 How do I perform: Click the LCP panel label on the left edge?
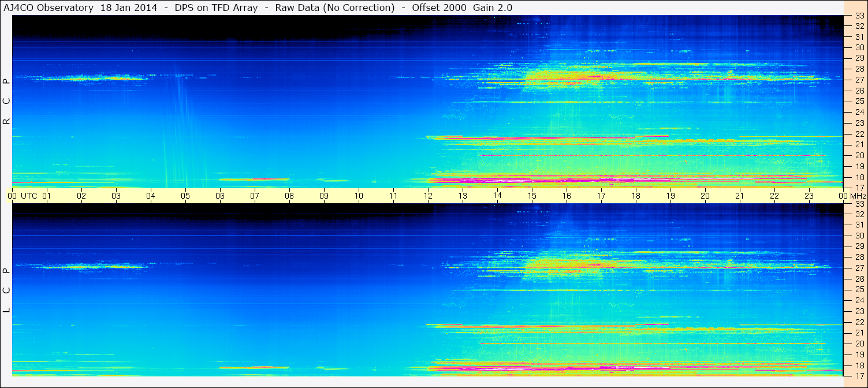point(6,290)
